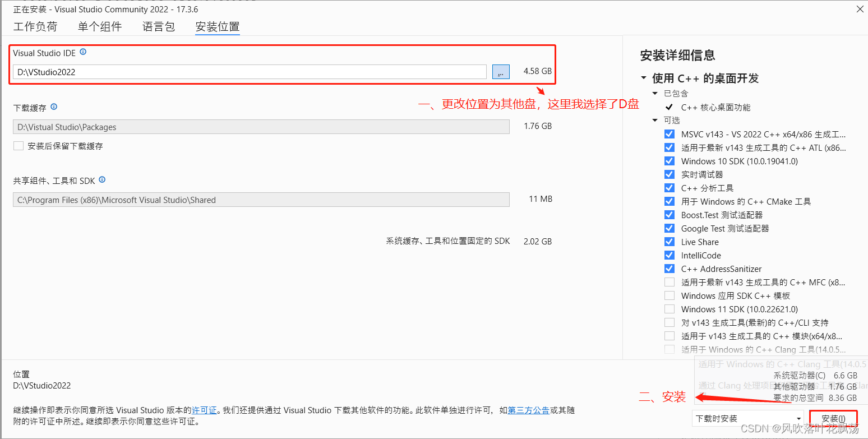Check Windows 应用 SDK C++ 模板
The image size is (868, 439).
[x=669, y=295]
